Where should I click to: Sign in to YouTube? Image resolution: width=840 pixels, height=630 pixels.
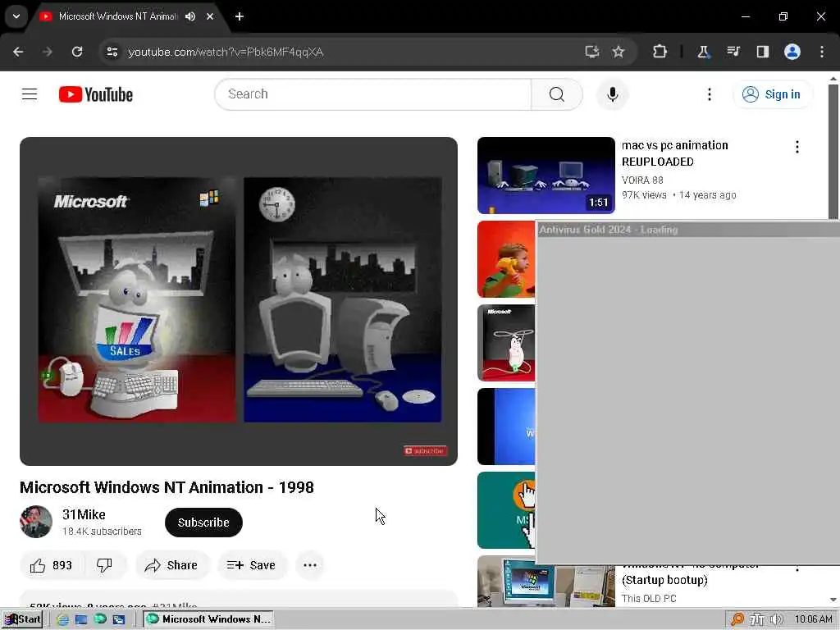tap(772, 94)
